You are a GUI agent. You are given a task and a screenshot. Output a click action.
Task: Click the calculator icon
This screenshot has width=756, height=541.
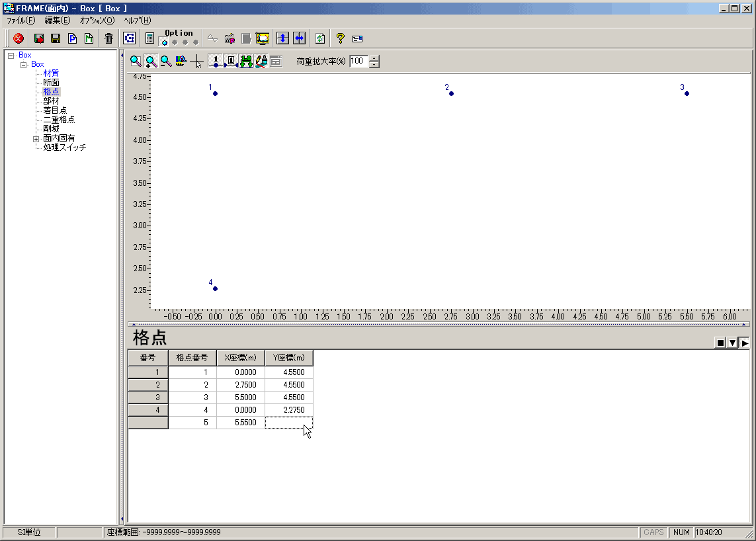click(149, 38)
